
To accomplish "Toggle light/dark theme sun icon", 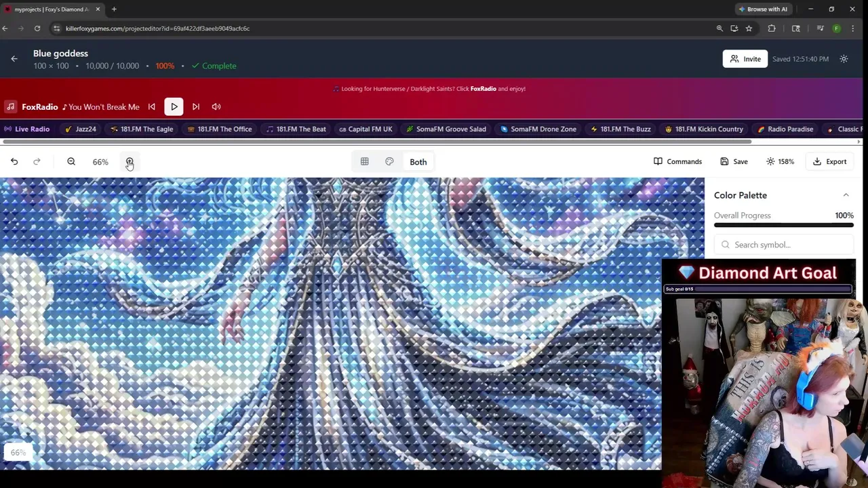I will pyautogui.click(x=844, y=59).
